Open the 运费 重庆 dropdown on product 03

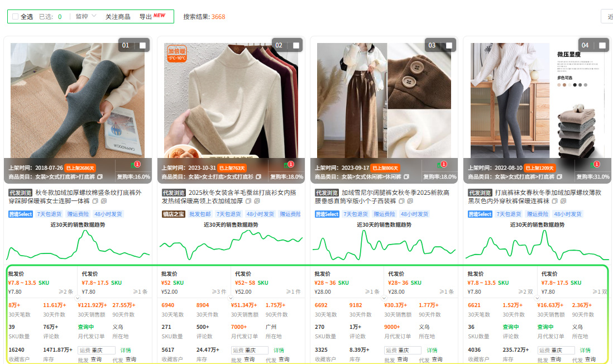click(402, 349)
